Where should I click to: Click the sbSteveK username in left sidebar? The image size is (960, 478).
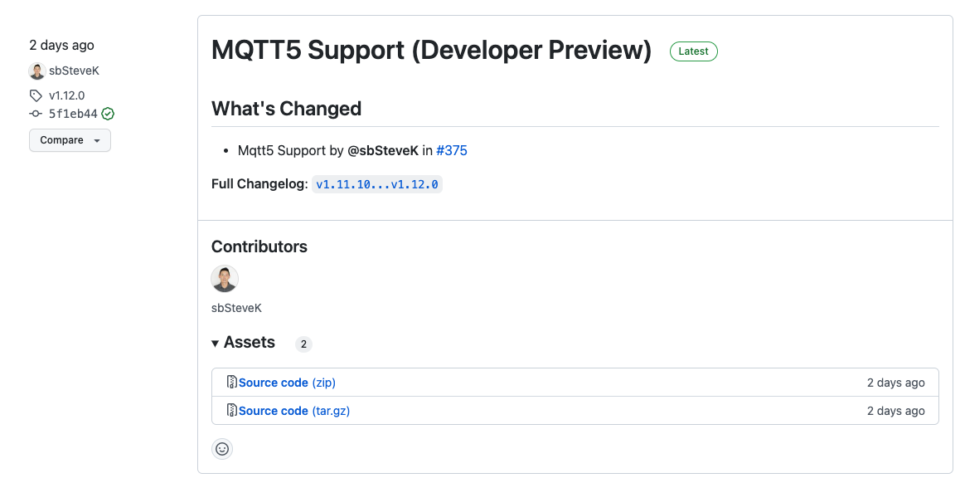74,71
